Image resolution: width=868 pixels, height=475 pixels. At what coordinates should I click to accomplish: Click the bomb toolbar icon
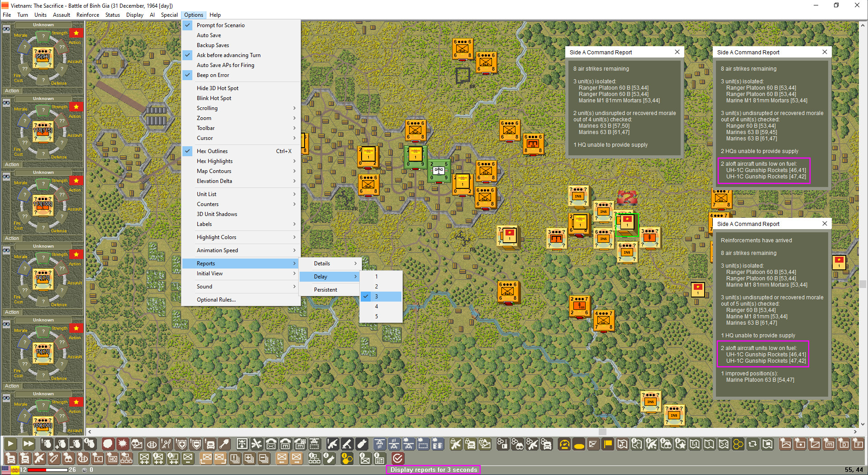click(361, 444)
